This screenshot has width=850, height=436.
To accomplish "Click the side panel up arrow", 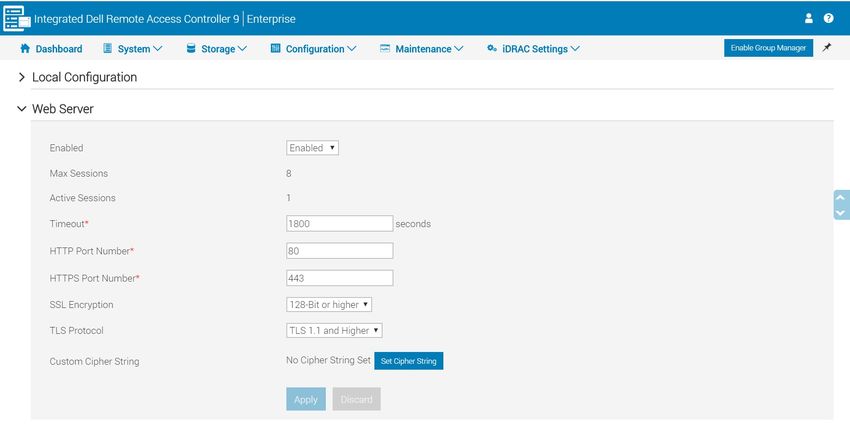I will point(840,198).
